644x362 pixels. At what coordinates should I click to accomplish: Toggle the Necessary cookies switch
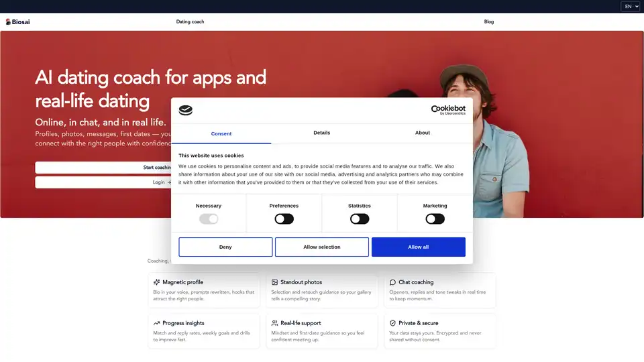click(x=209, y=219)
